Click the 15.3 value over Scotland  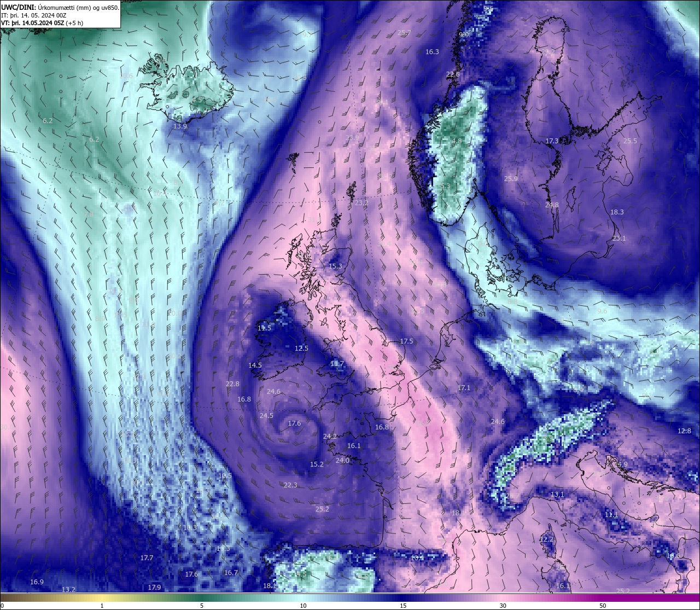[335, 266]
